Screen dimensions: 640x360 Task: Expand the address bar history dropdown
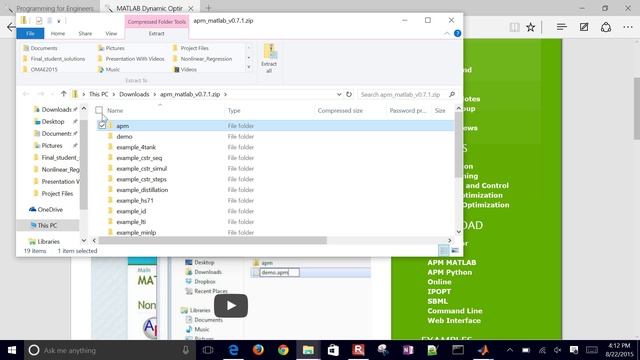tap(339, 94)
